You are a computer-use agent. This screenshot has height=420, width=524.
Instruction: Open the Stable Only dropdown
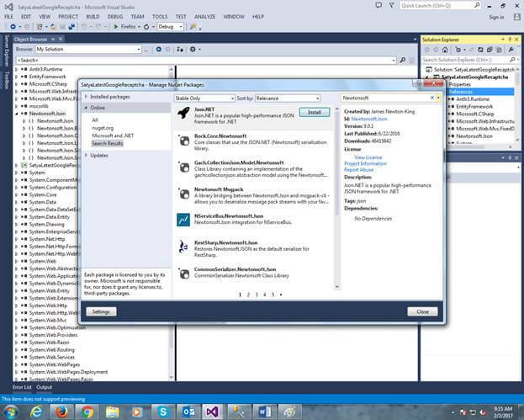[204, 98]
